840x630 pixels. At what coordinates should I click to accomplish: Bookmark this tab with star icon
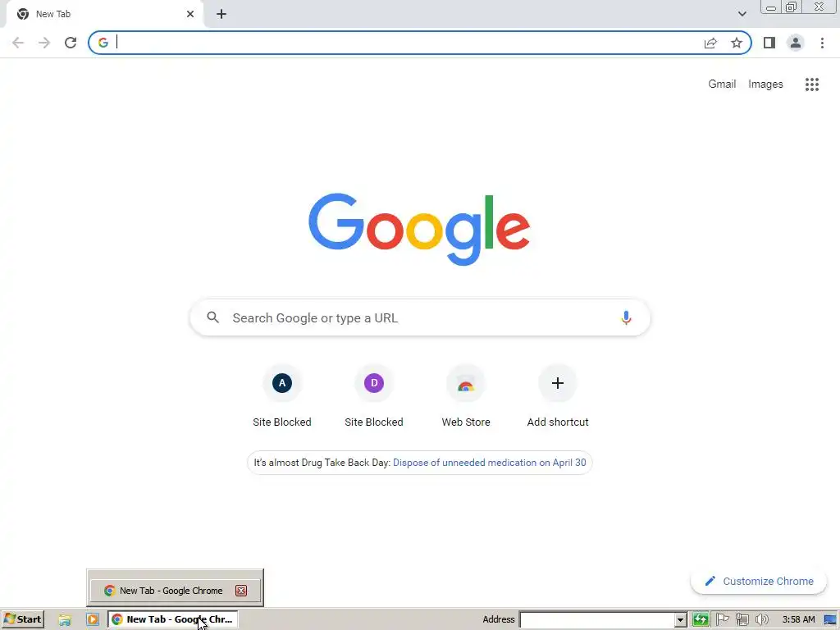[x=737, y=43]
